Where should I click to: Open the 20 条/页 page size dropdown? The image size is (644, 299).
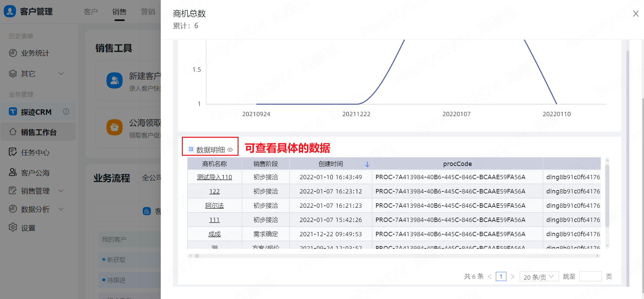[539, 277]
